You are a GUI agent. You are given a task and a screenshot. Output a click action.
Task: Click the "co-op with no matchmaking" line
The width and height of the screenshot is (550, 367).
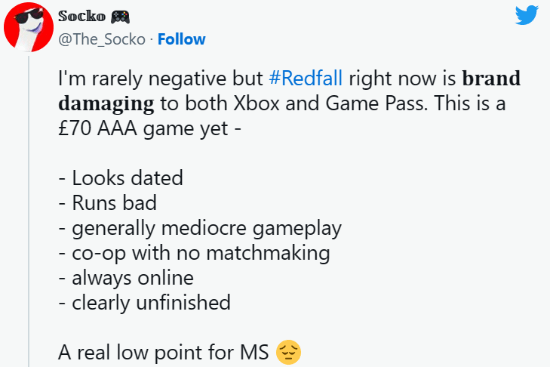coord(194,253)
